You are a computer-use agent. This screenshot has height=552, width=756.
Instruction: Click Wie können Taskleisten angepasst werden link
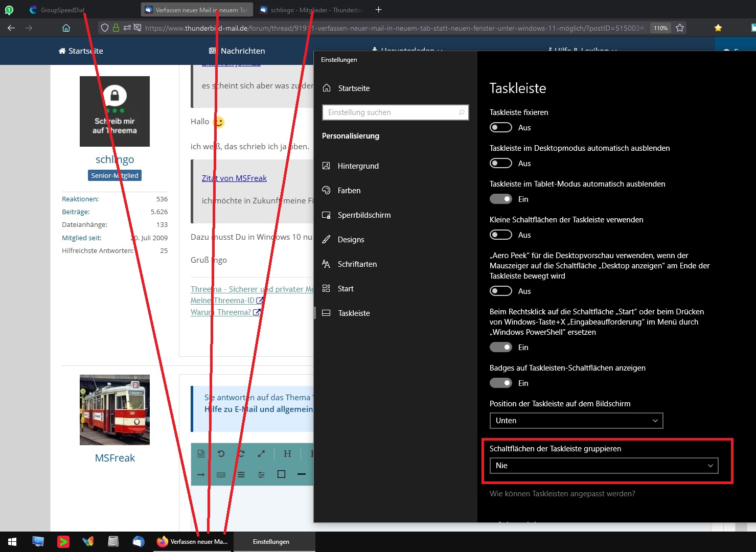[x=562, y=494]
